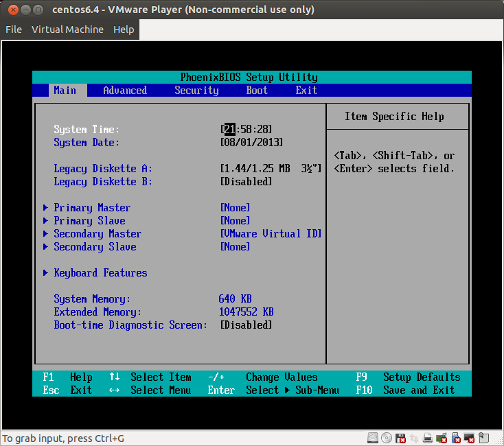Click the Primary Slave label
Image resolution: width=504 pixels, height=446 pixels.
tap(89, 220)
